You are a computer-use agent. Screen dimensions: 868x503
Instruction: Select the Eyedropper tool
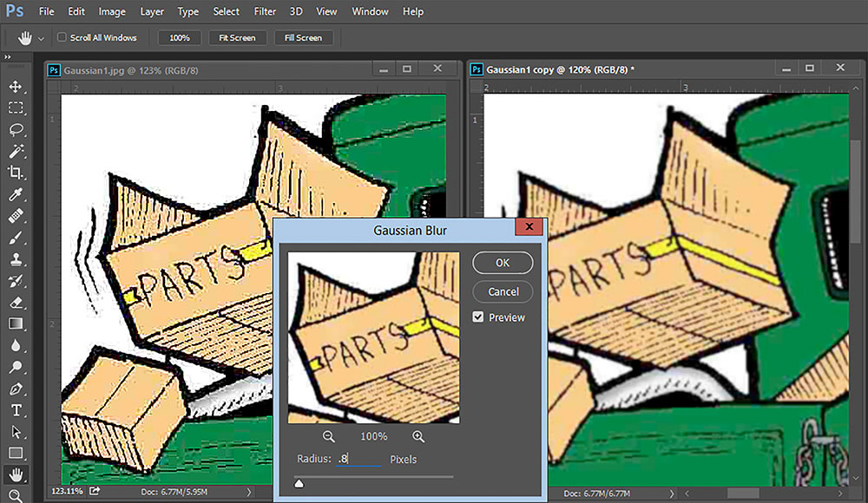tap(16, 194)
